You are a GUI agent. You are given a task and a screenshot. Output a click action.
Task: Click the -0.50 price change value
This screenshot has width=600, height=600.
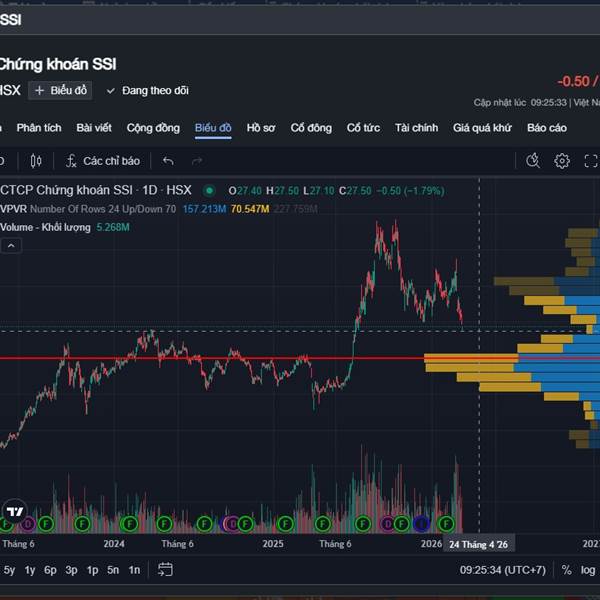[x=574, y=81]
